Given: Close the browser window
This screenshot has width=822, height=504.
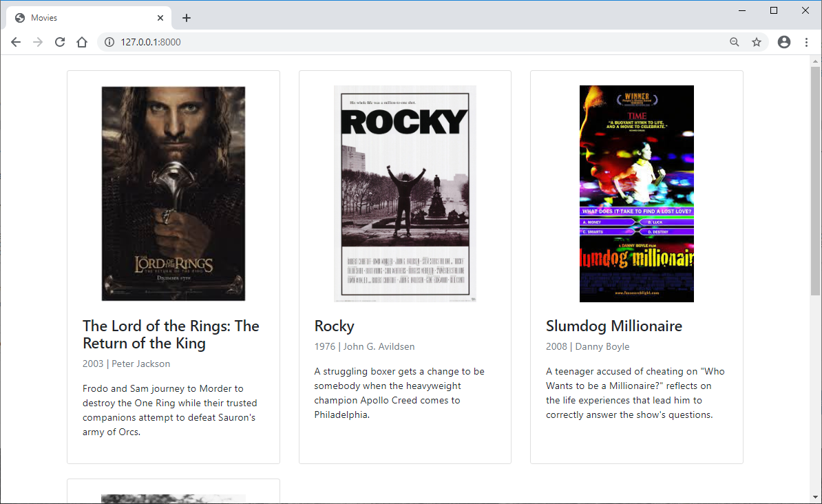Looking at the screenshot, I should pyautogui.click(x=805, y=10).
